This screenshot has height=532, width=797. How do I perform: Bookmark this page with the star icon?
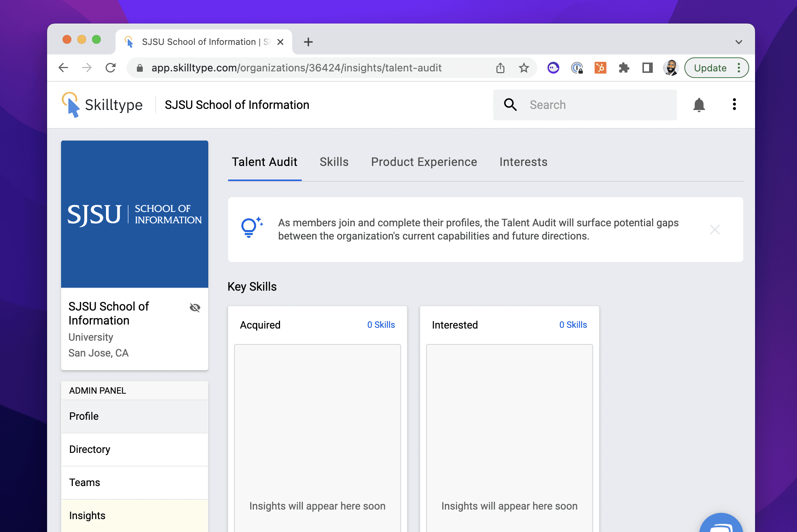coord(524,68)
